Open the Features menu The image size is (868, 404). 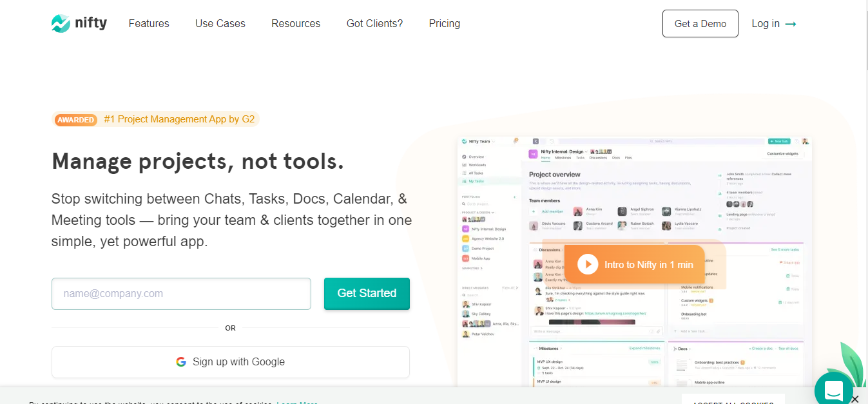pyautogui.click(x=149, y=24)
